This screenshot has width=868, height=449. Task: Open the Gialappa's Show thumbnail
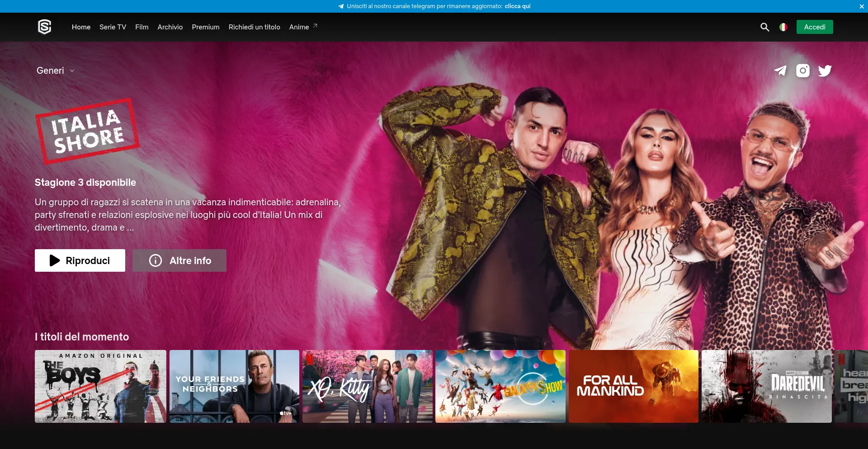tap(500, 387)
